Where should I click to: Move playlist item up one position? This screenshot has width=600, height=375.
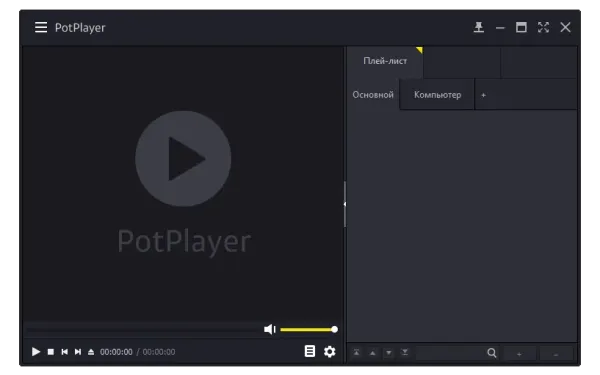(372, 353)
